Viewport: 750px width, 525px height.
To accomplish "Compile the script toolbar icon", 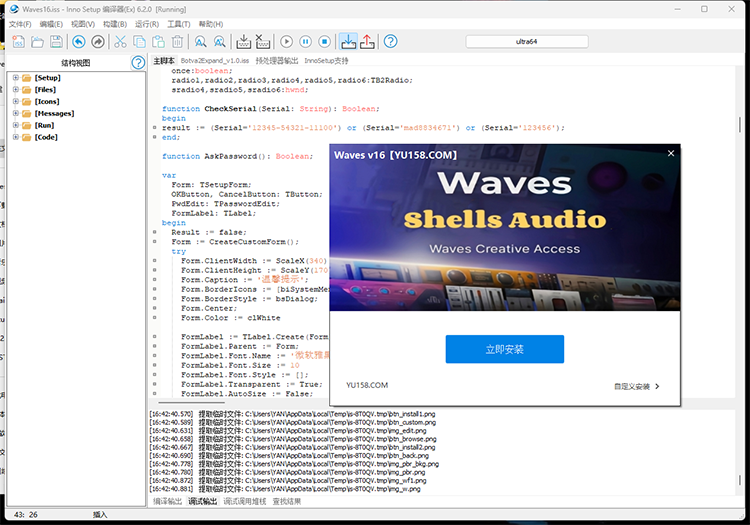I will [243, 42].
